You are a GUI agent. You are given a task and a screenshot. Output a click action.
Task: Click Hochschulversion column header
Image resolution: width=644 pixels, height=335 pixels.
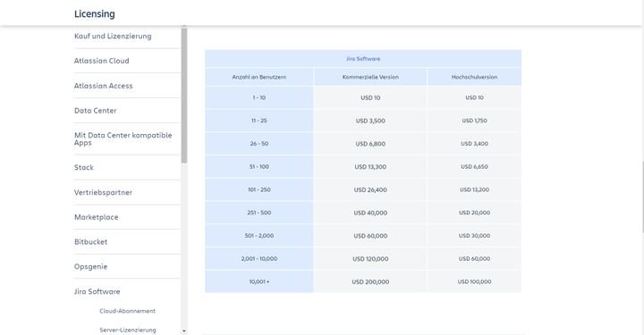(474, 77)
